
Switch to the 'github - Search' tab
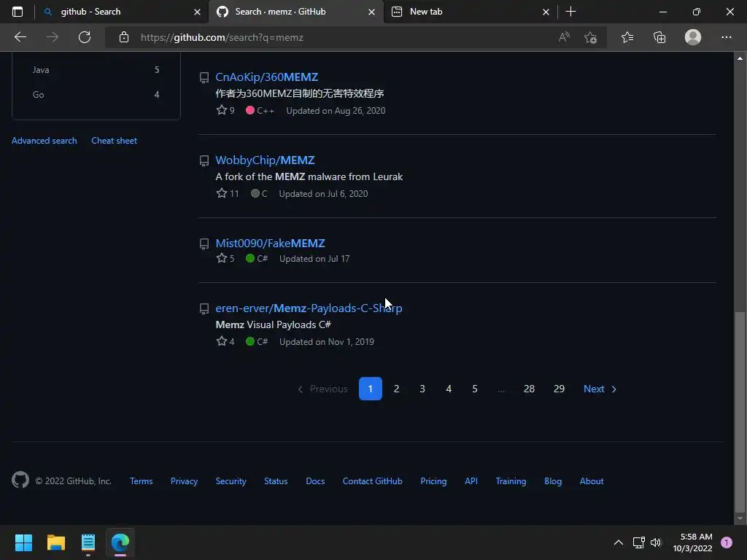point(121,12)
